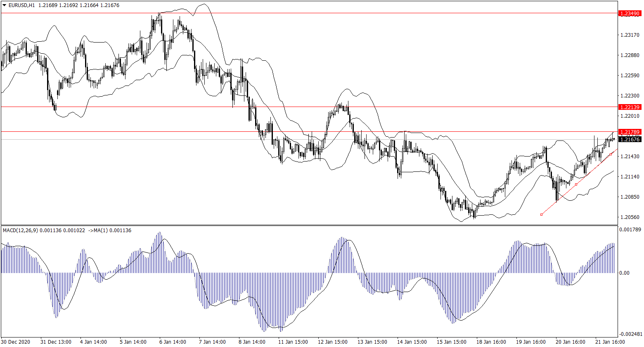Click the MACD(12,26,9) indicator label
Image resolution: width=644 pixels, height=347 pixels.
(20, 230)
